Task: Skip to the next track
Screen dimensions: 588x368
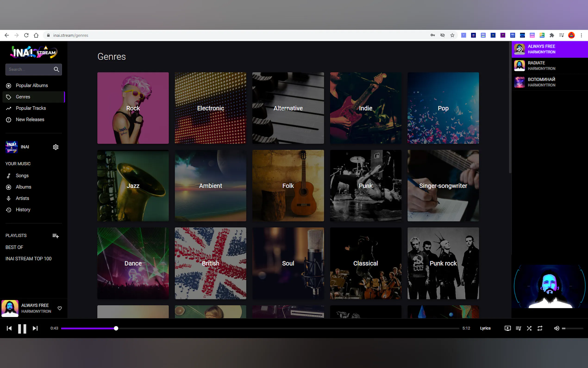Action: [x=35, y=328]
